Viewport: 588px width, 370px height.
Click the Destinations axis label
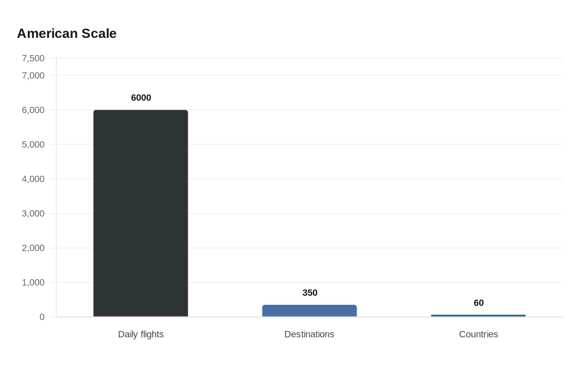pos(309,334)
